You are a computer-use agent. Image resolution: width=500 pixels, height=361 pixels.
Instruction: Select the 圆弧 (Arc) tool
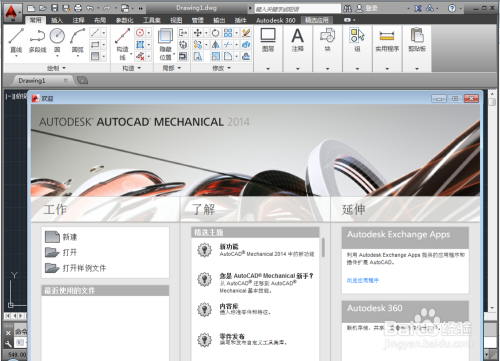click(x=78, y=41)
